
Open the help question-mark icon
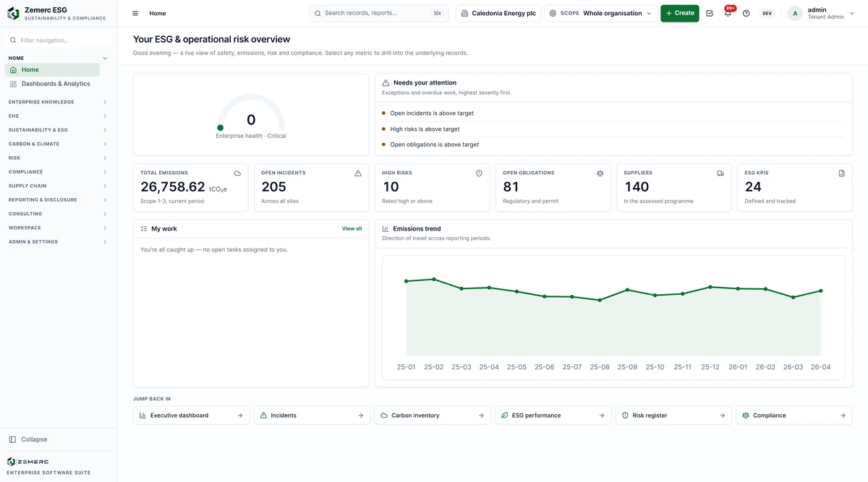746,13
